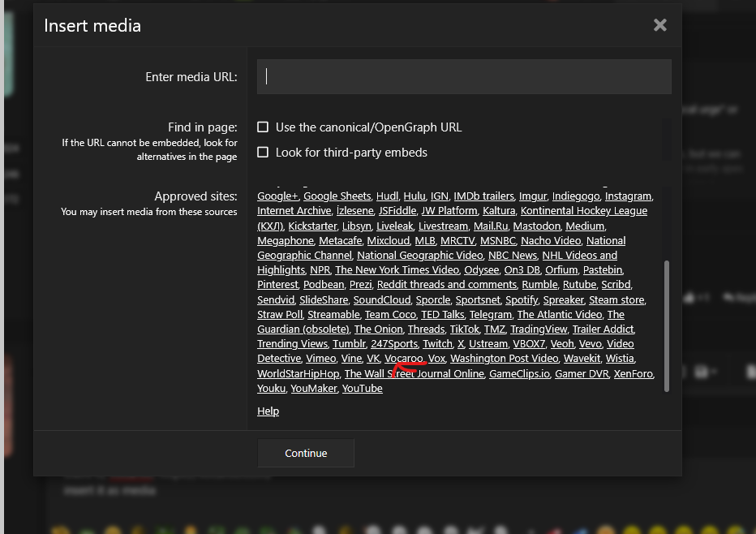Viewport: 756px width, 534px height.
Task: Click the Washington Post Video link
Action: (505, 359)
